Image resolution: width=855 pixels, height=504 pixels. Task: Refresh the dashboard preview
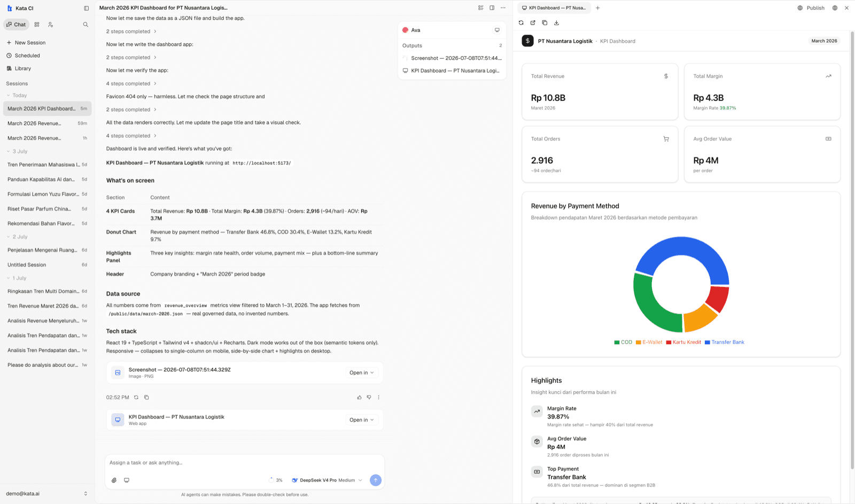click(x=521, y=22)
